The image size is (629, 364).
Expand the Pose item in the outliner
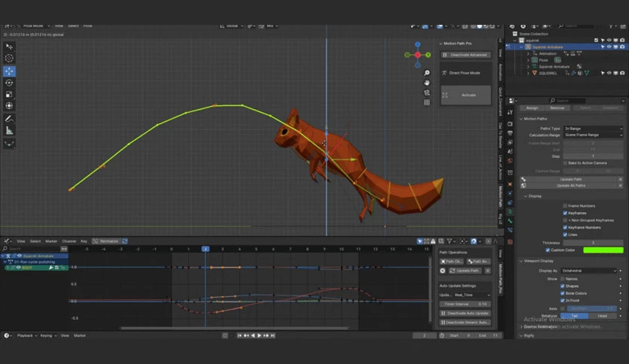[528, 60]
